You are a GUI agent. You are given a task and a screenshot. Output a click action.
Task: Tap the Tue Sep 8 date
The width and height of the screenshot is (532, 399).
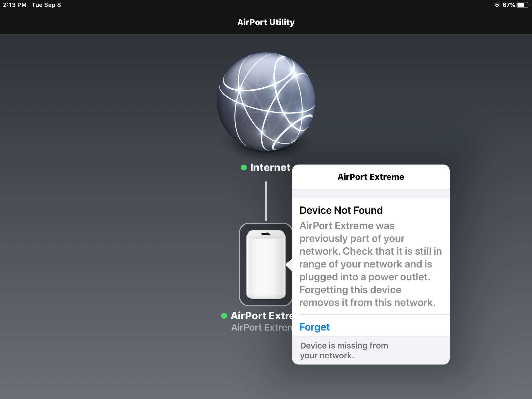pyautogui.click(x=46, y=5)
